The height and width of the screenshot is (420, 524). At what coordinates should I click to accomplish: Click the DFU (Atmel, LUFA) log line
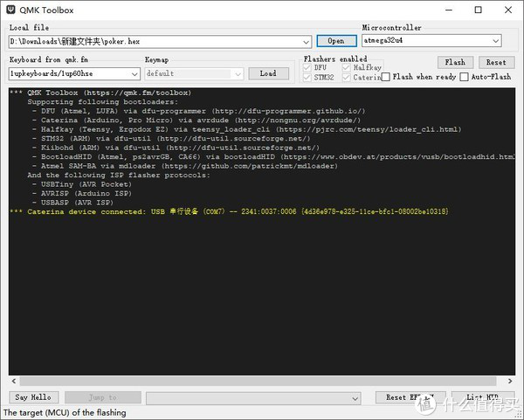(198, 111)
